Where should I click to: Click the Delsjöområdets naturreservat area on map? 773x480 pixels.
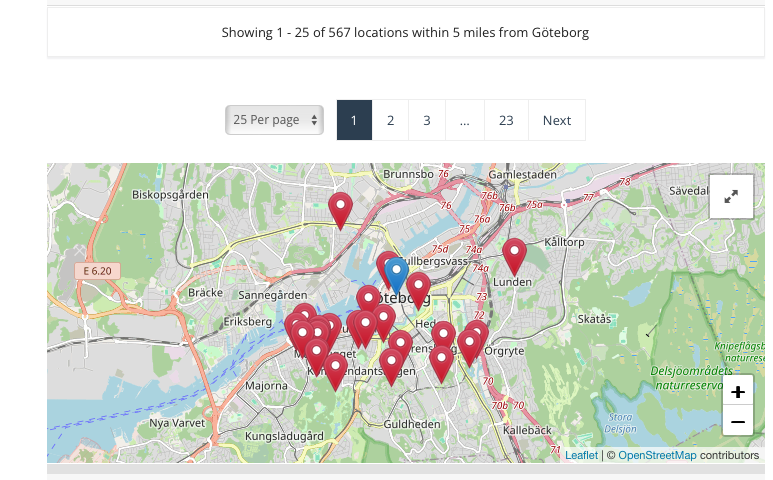pyautogui.click(x=685, y=377)
